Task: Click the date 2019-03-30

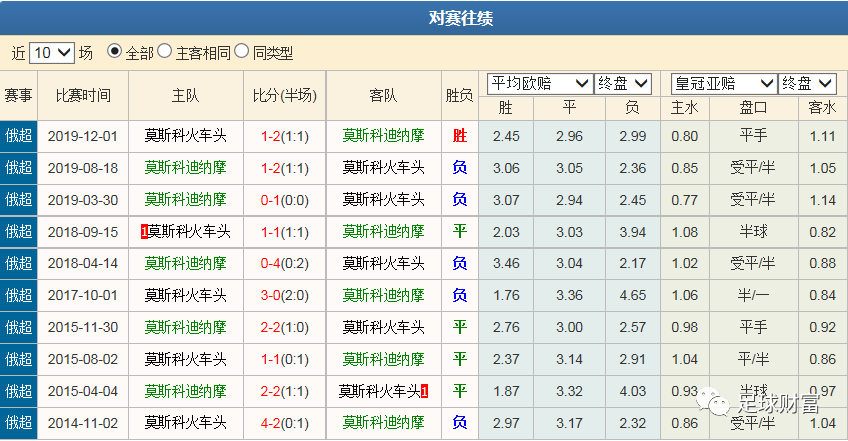Action: click(83, 200)
